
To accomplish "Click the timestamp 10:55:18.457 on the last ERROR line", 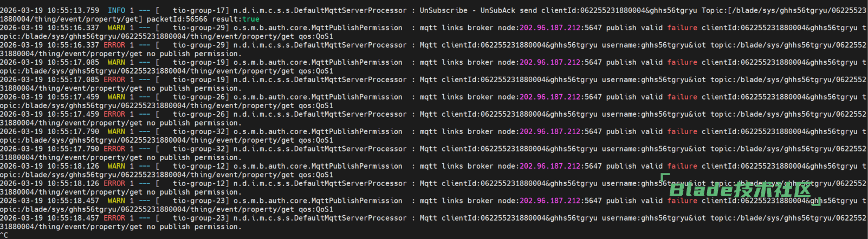I will pyautogui.click(x=73, y=218).
